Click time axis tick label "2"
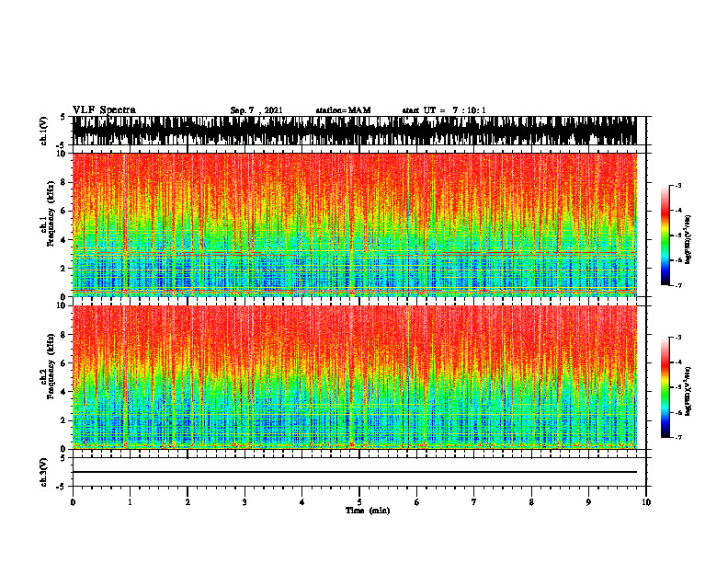 (x=188, y=502)
